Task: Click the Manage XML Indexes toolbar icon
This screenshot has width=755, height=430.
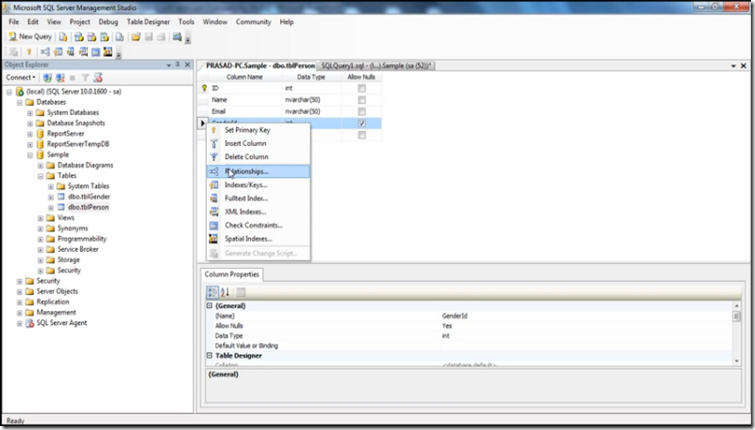Action: [x=83, y=52]
